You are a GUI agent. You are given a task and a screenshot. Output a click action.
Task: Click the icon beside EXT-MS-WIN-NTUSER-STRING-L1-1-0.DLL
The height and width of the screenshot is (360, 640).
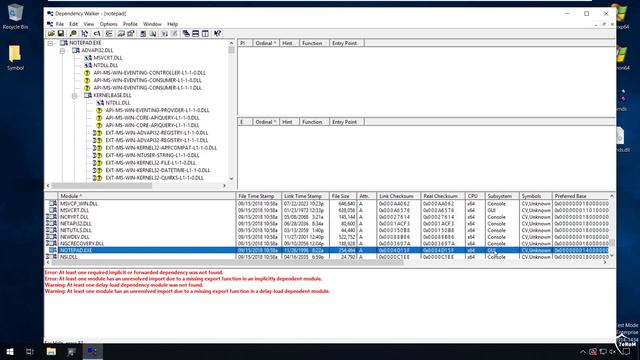[98, 155]
